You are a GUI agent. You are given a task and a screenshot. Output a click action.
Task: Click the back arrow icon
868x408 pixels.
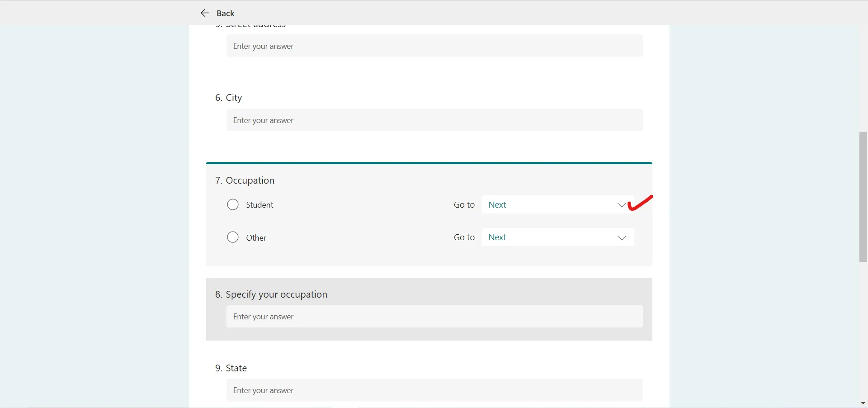pos(205,13)
